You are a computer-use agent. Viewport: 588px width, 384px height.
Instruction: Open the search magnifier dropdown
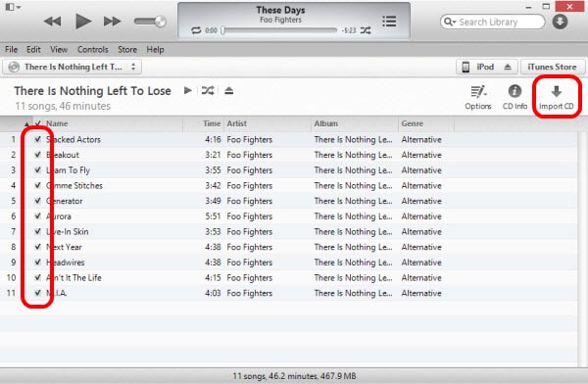450,22
